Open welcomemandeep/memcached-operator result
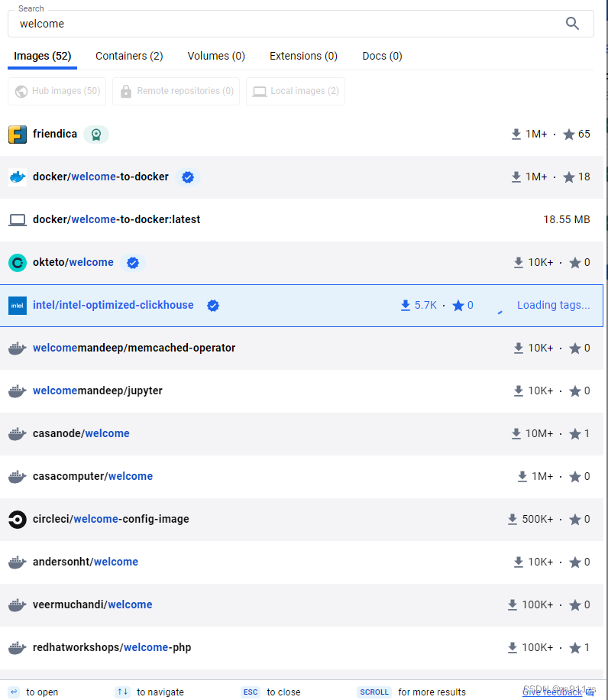Viewport: 608px width, 700px height. (x=302, y=348)
